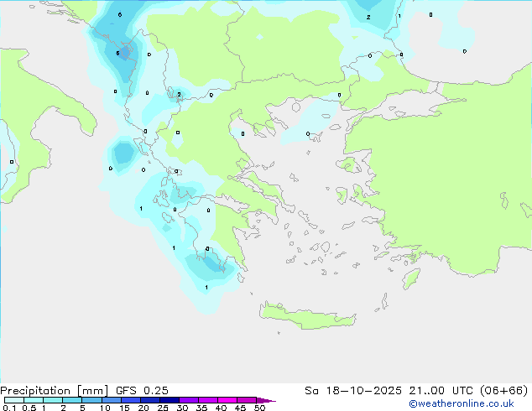Image resolution: width=532 pixels, height=411 pixels.
Task: Select the 40–45 mm magenta legend swatch
Action: pyautogui.click(x=227, y=400)
